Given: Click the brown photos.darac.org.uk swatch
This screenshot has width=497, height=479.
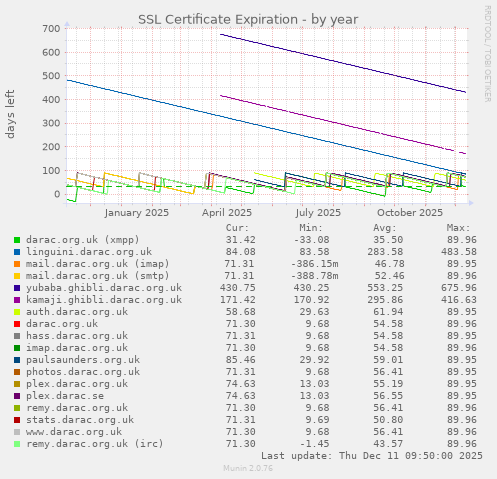Looking at the screenshot, I should tap(17, 372).
